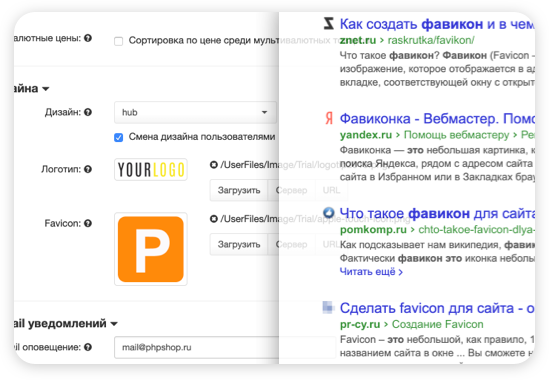Viewport: 549px width, 380px height.
Task: Click Загрузить button for the logo
Action: [239, 190]
